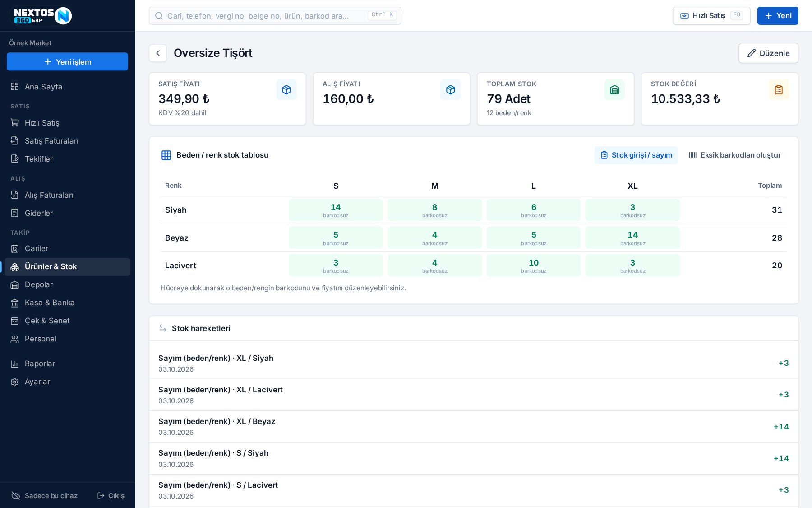Click the Yeni işlem button
Image resolution: width=812 pixels, height=508 pixels.
pyautogui.click(x=67, y=62)
